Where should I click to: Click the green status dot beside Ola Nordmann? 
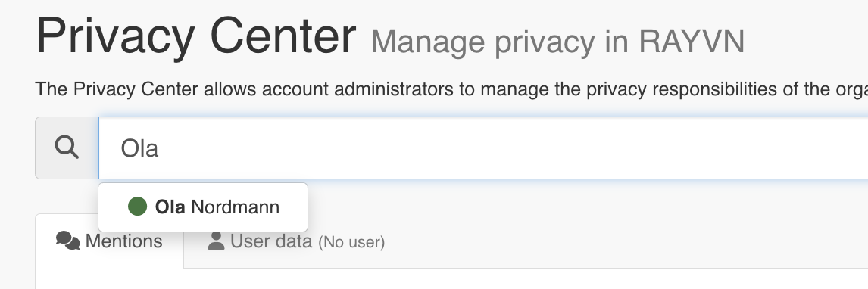point(137,207)
